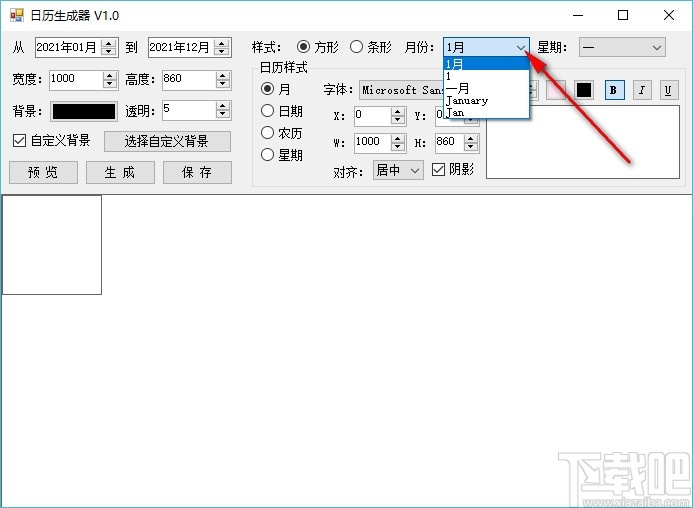Click the 高度 height input field
The height and width of the screenshot is (508, 693).
point(189,80)
